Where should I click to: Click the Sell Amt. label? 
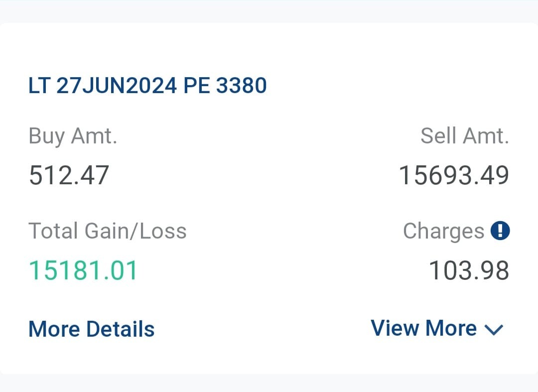464,135
